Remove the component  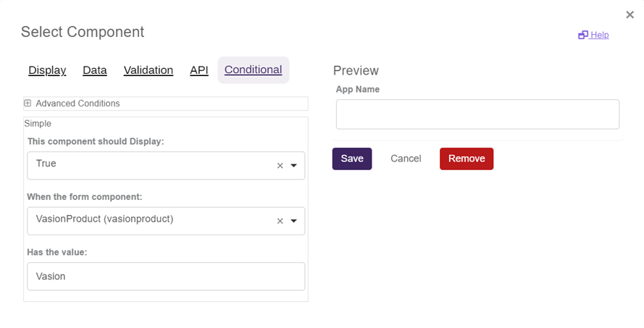(x=467, y=159)
